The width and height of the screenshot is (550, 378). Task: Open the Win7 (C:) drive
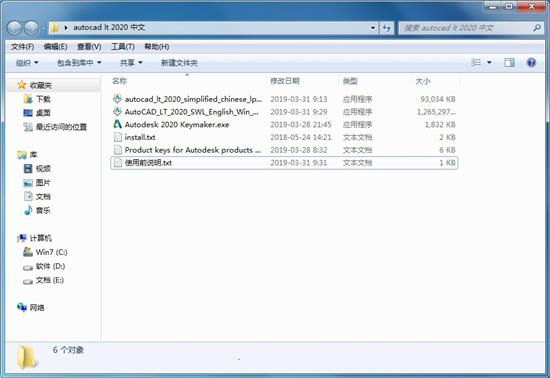click(45, 252)
